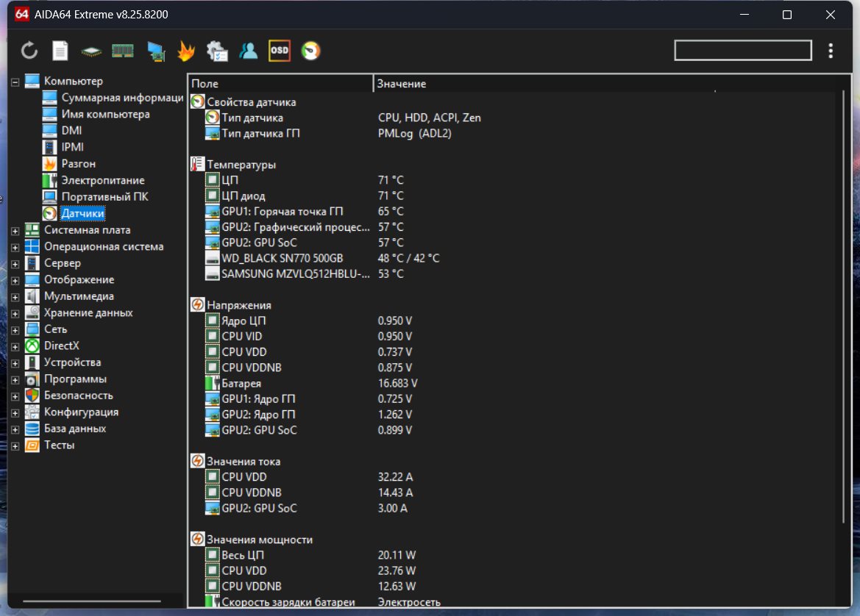The height and width of the screenshot is (616, 860).
Task: Open Электропитание page in sidebar
Action: [102, 180]
